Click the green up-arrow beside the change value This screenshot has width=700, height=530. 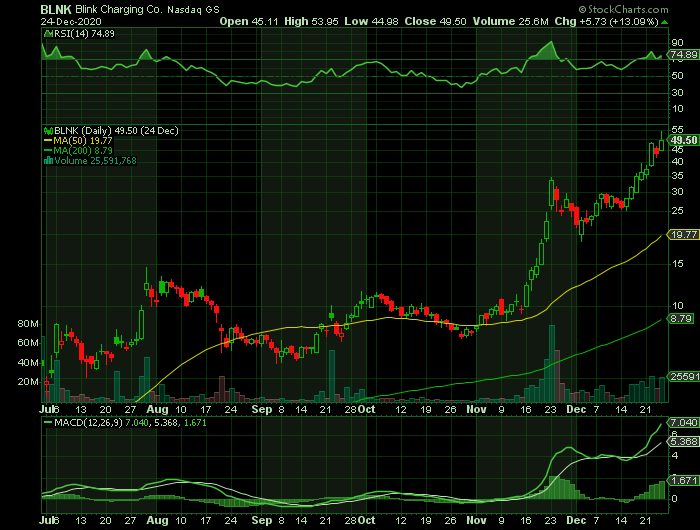[x=665, y=22]
